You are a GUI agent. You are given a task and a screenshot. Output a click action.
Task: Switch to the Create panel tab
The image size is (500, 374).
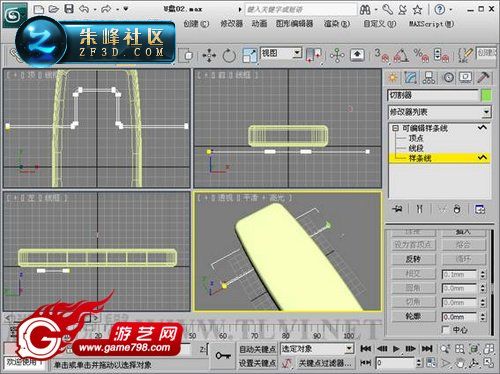coord(393,78)
